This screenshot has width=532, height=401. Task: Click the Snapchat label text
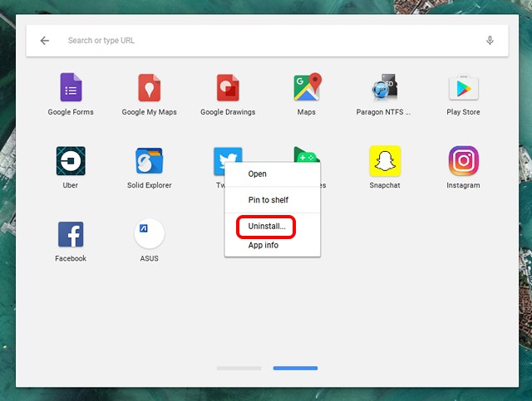point(385,185)
